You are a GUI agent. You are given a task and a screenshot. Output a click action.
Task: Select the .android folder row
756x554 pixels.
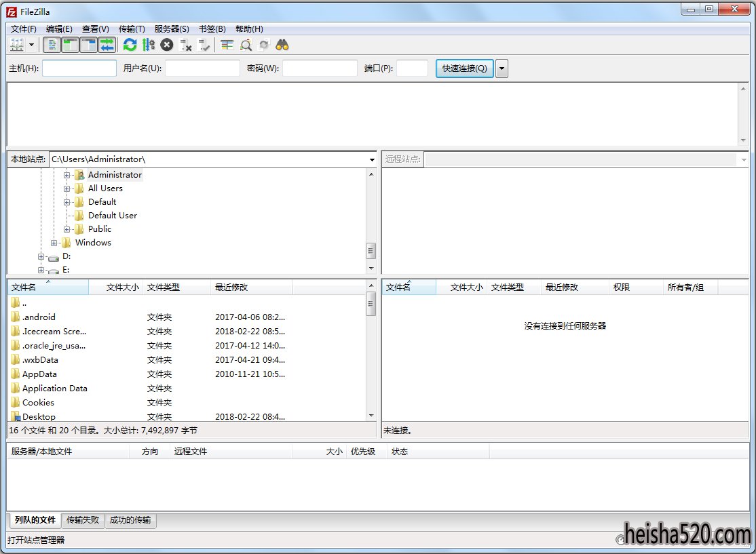coord(187,317)
